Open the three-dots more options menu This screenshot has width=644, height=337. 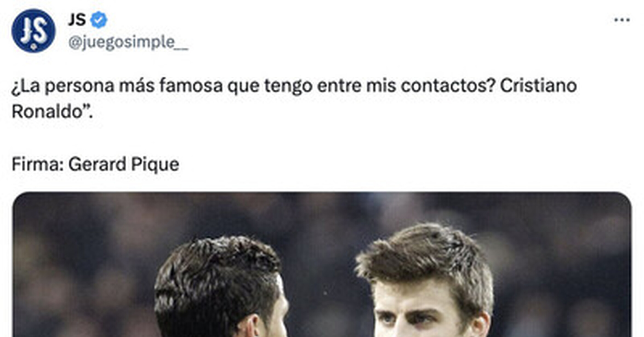pos(622,20)
